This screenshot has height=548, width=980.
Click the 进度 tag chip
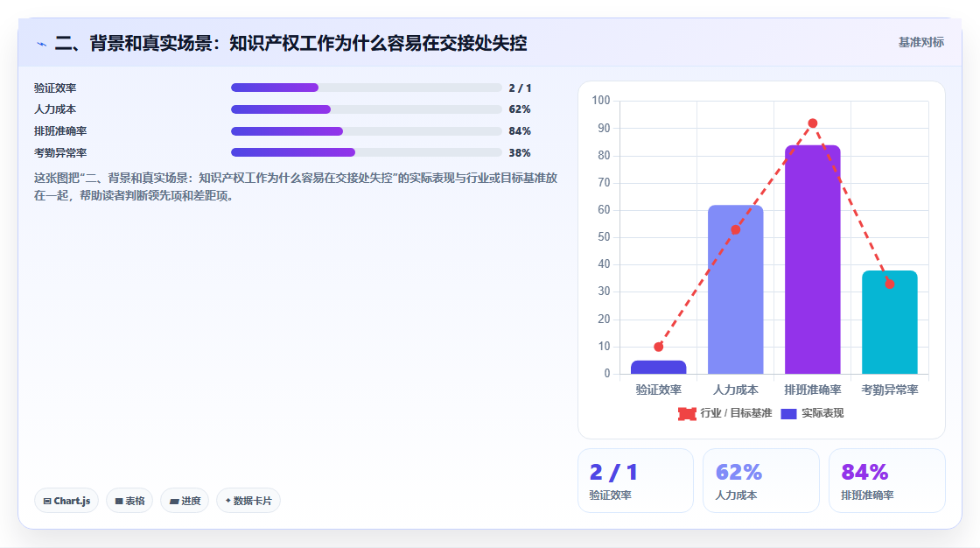tap(185, 501)
